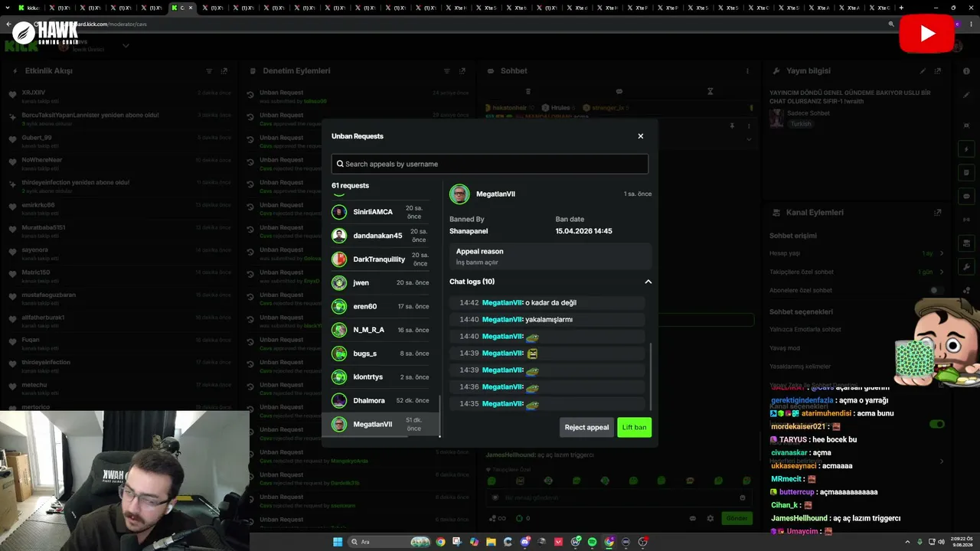Pop out the Etkinlik Akışı panel
Image resolution: width=980 pixels, height=551 pixels.
pos(224,71)
